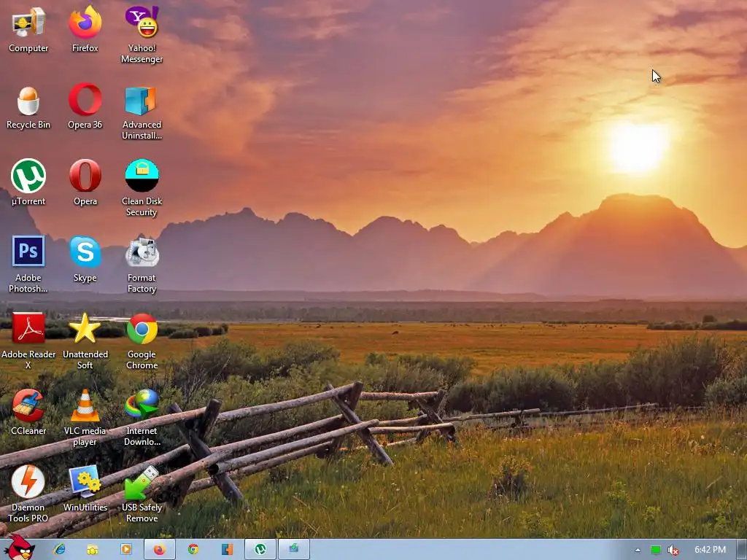Switch to Firefox in the taskbar
Screen dimensions: 747x560
[x=160, y=550]
